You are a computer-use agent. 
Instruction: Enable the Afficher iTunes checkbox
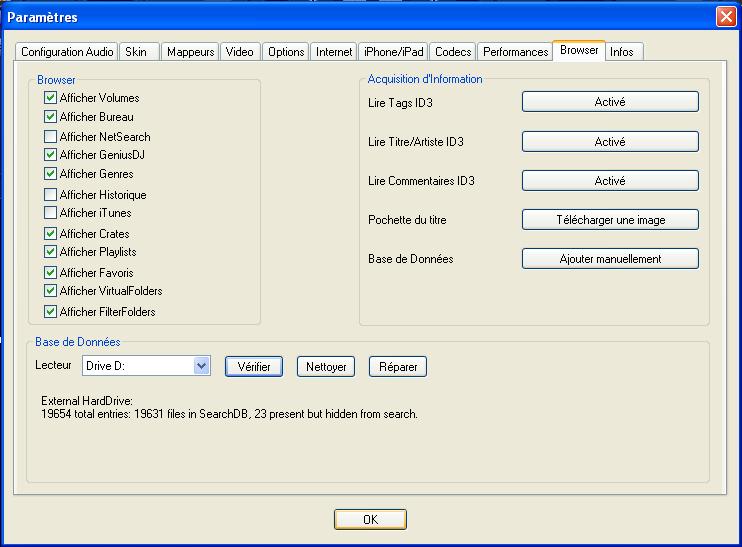click(50, 213)
